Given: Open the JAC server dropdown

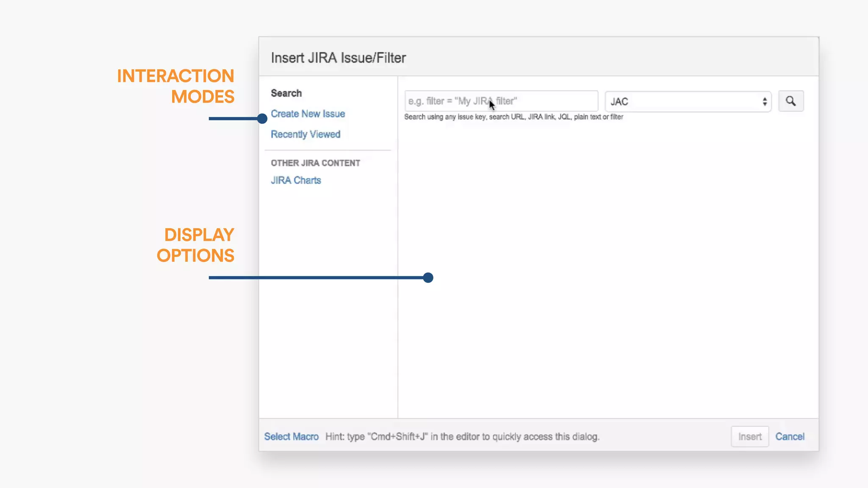Looking at the screenshot, I should [x=688, y=102].
